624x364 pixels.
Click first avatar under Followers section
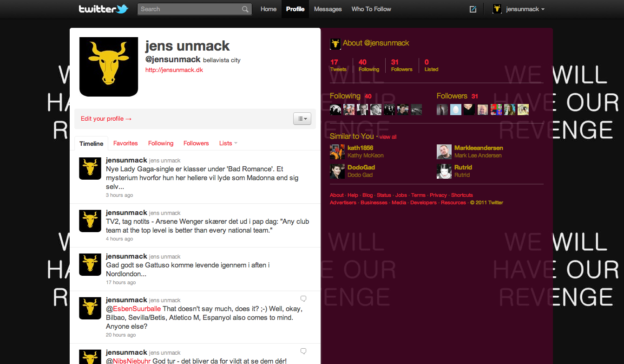coord(442,110)
